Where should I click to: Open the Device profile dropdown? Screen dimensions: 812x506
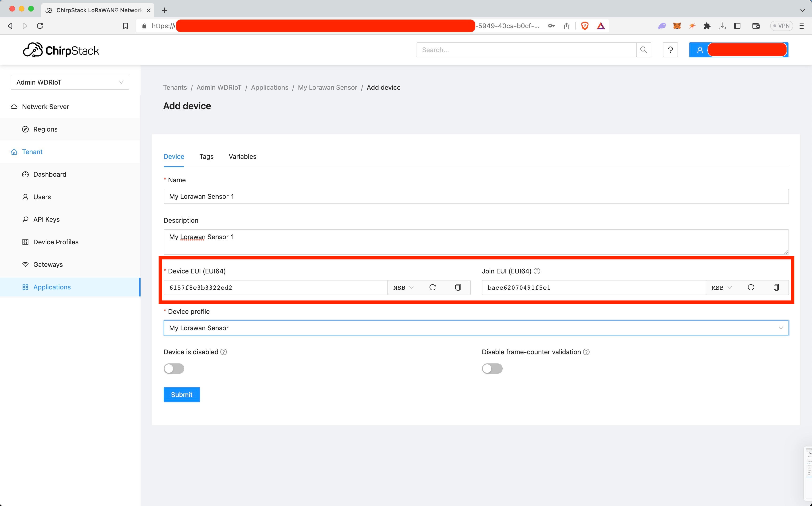(476, 328)
